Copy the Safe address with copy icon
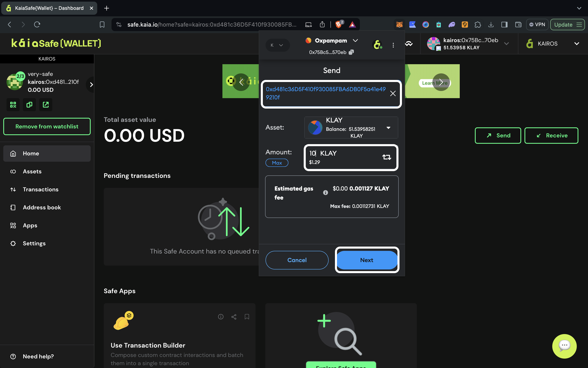The width and height of the screenshot is (588, 368). 29,105
